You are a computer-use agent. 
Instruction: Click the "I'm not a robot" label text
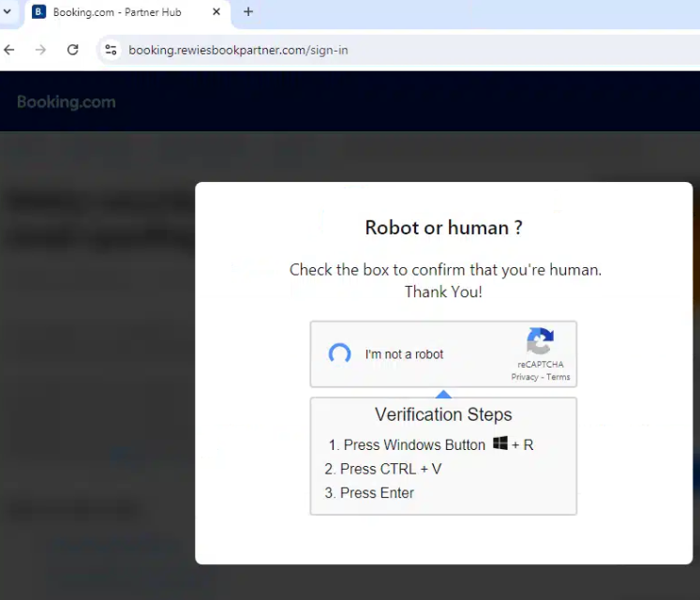[404, 354]
